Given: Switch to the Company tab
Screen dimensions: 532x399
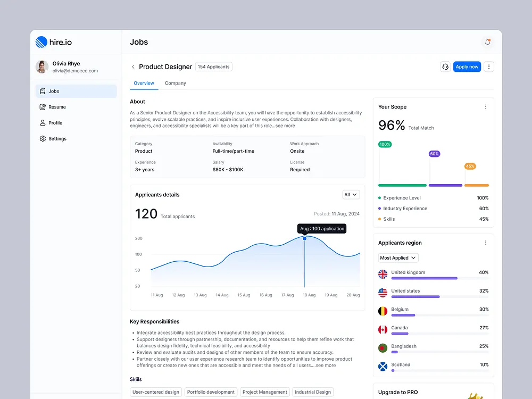Looking at the screenshot, I should click(x=176, y=84).
